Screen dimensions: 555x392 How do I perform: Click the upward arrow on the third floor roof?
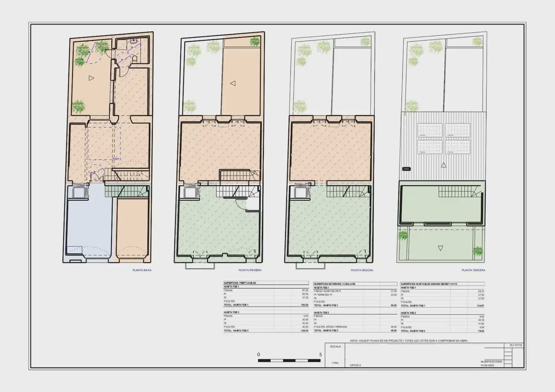[x=443, y=165]
